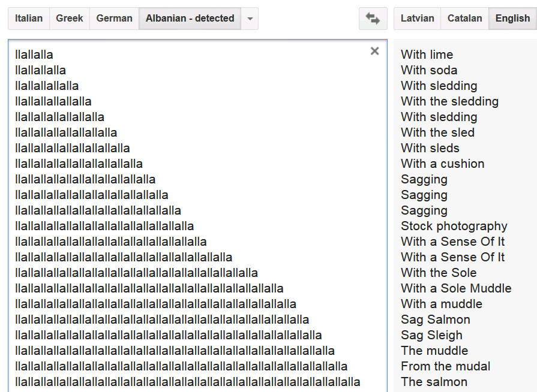The width and height of the screenshot is (537, 392).
Task: Select Italian as source language
Action: 29,19
